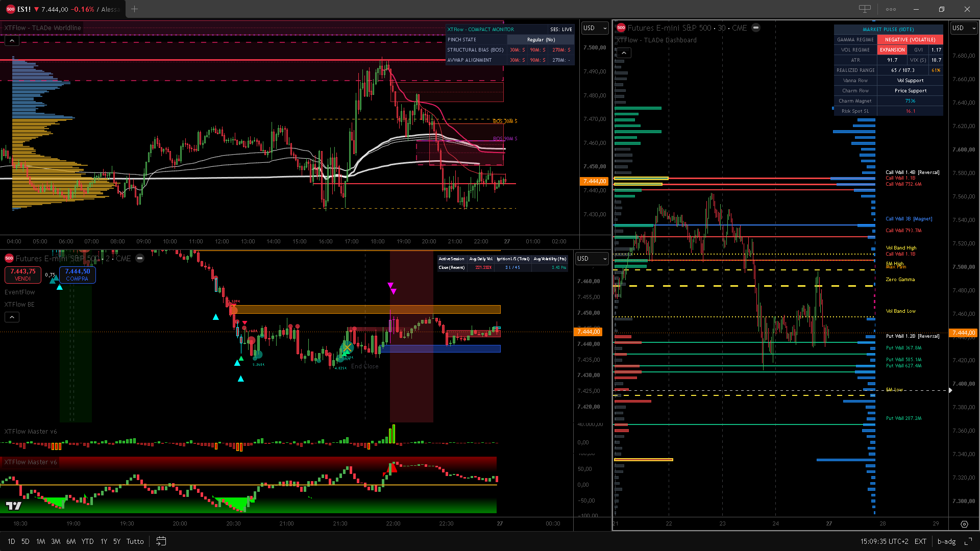Click the Price Support Charm Flow cell

[910, 91]
